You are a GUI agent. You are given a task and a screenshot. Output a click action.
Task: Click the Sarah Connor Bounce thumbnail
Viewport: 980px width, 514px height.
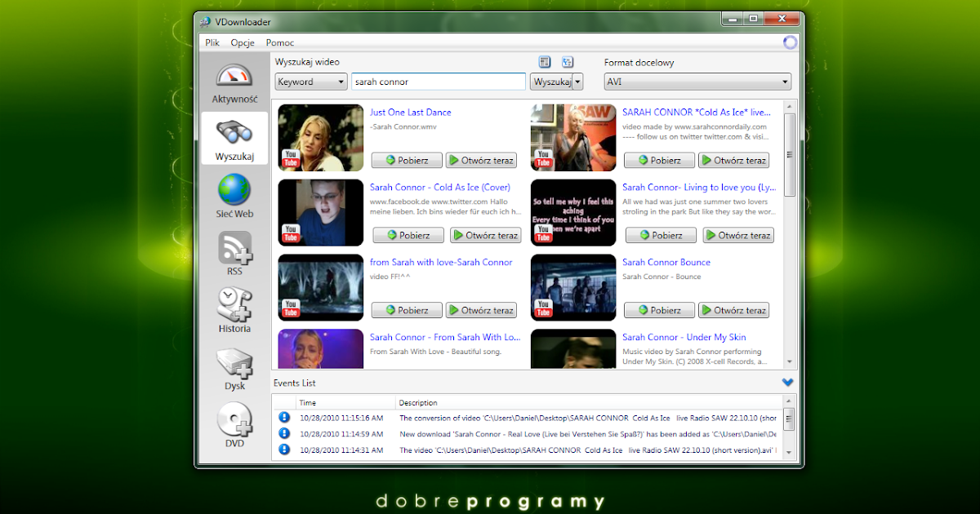point(573,287)
